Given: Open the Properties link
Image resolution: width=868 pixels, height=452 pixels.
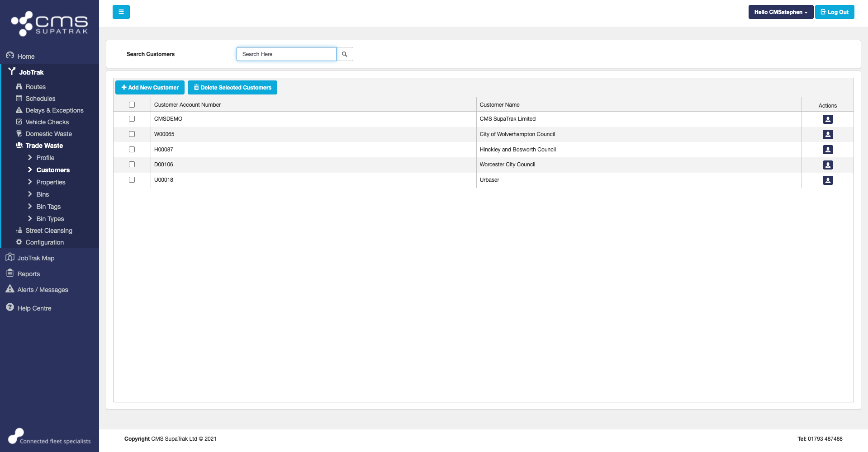Looking at the screenshot, I should 51,182.
